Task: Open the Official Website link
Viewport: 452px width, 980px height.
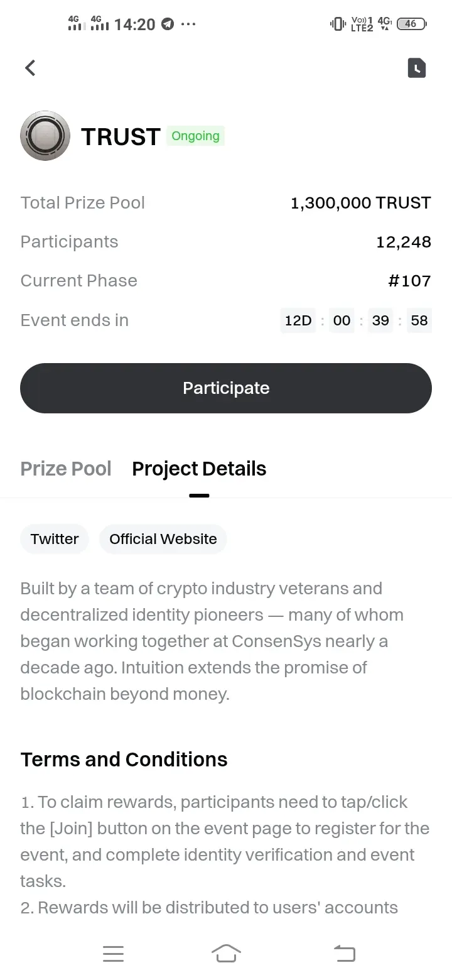Action: pos(163,539)
